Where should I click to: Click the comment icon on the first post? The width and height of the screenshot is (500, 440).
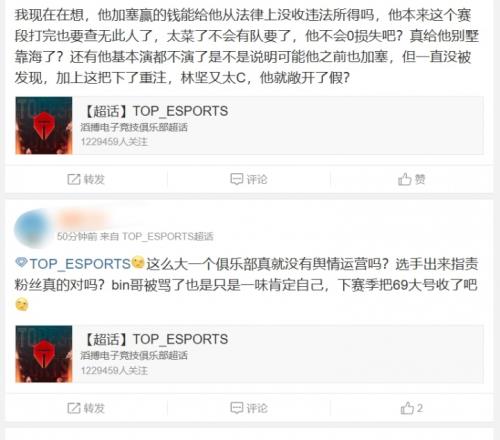(237, 179)
